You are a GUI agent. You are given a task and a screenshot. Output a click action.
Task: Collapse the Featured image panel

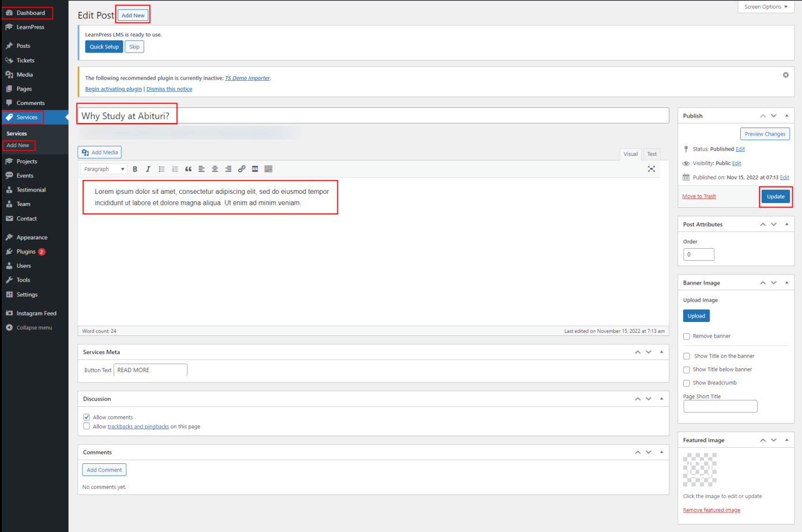point(786,440)
